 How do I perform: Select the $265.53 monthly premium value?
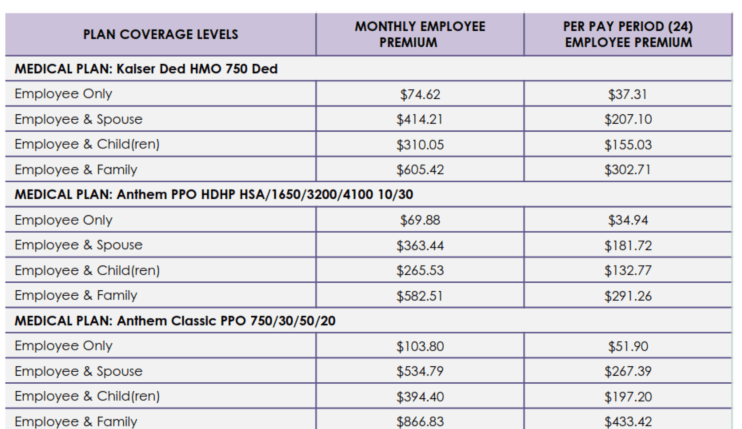(419, 270)
